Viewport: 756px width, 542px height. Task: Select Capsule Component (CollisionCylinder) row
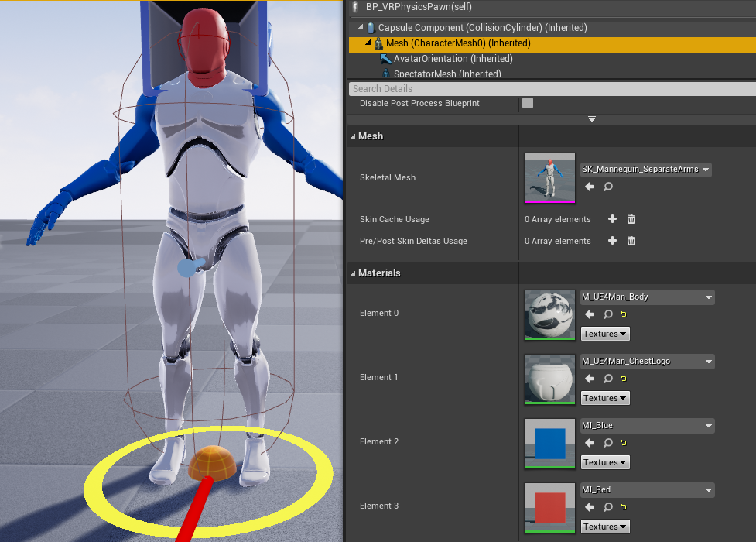(552, 28)
